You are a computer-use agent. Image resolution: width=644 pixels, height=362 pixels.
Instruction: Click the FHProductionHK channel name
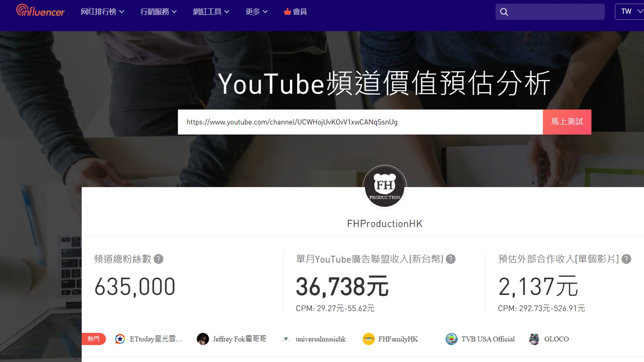pos(385,224)
